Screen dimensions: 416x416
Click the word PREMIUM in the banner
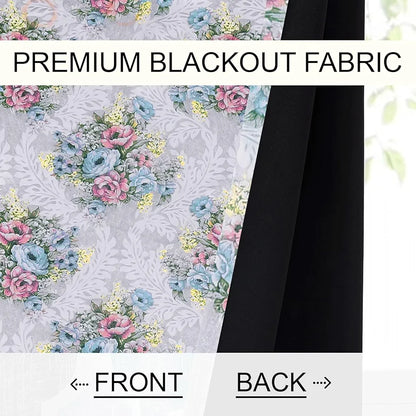click(x=77, y=62)
